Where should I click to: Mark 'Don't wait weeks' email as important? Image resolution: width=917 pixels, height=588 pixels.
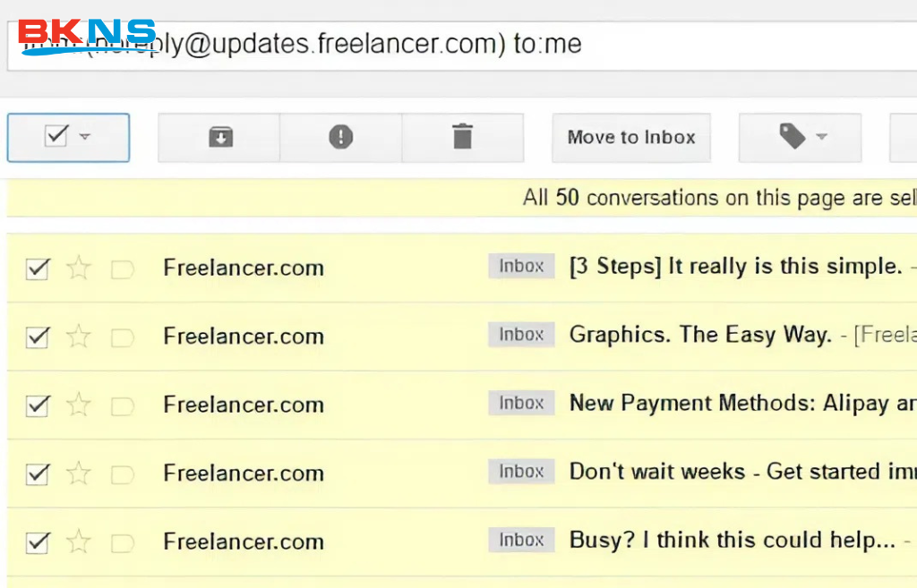pos(122,473)
